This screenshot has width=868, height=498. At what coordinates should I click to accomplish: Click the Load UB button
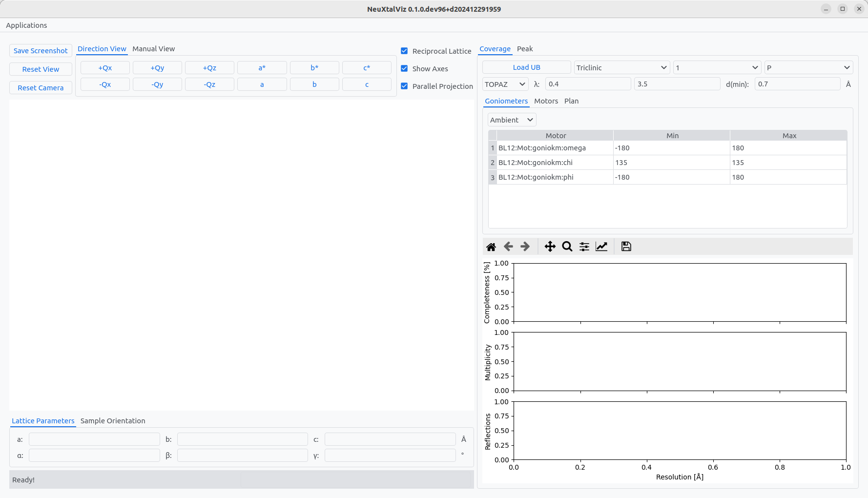click(x=526, y=67)
